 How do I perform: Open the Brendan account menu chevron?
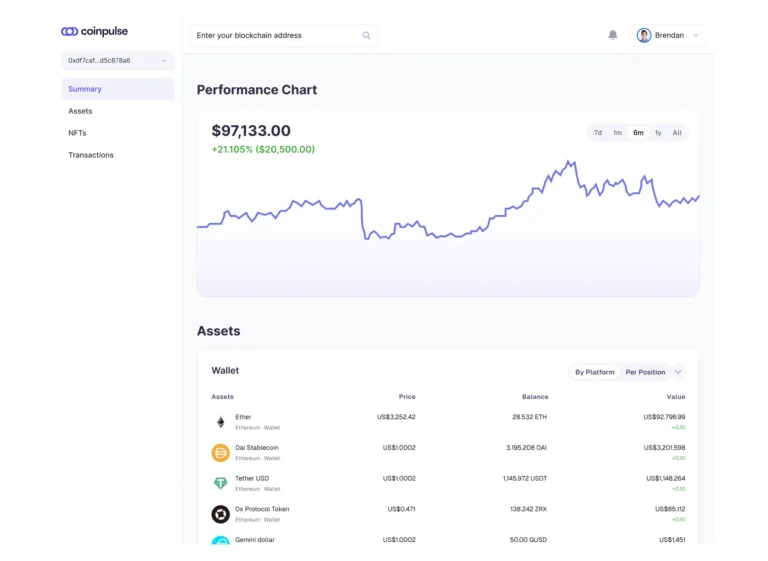click(696, 35)
